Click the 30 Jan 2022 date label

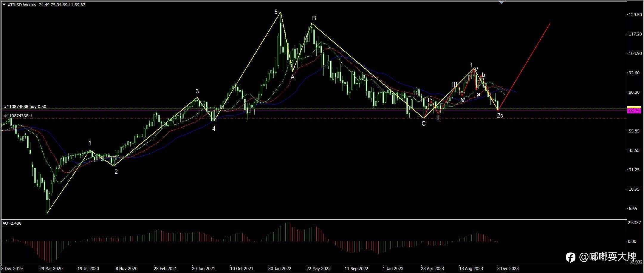280,269
